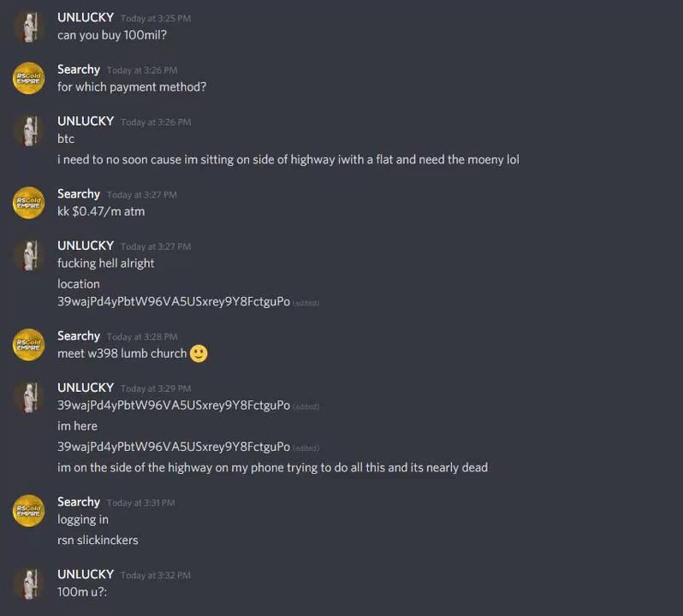683x616 pixels.
Task: Click the 'rsn slickinckers' message
Action: pyautogui.click(x=98, y=540)
